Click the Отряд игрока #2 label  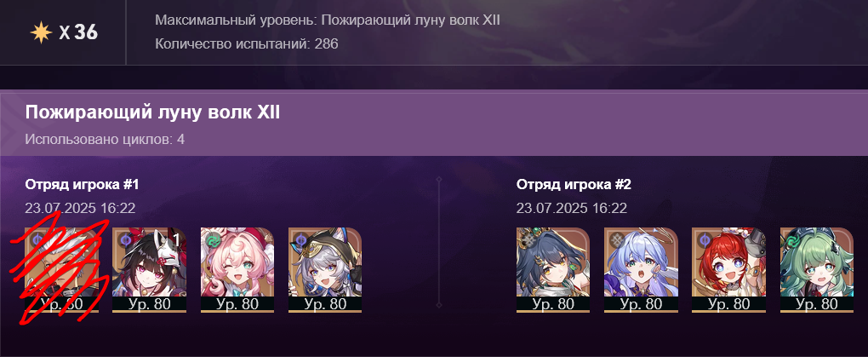pyautogui.click(x=574, y=185)
